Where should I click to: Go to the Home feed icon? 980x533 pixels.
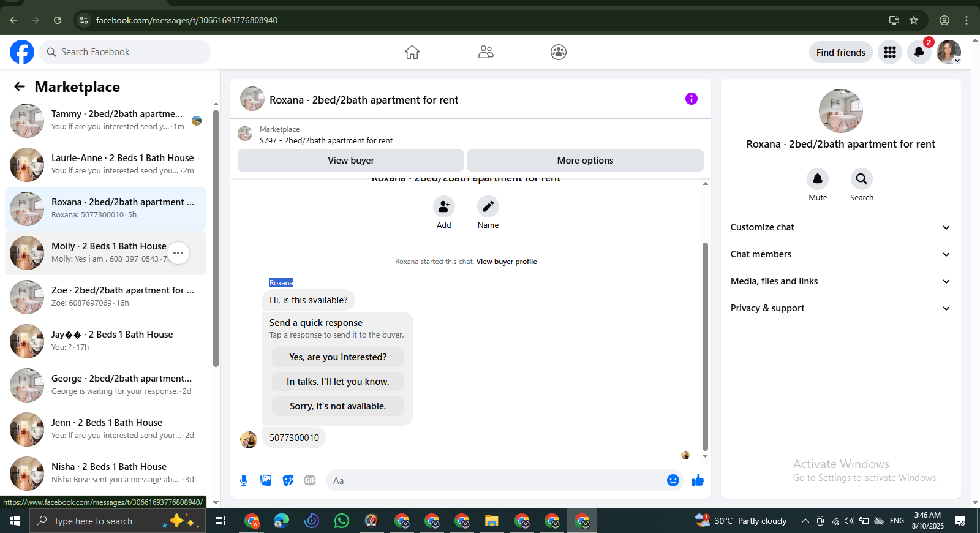click(412, 52)
